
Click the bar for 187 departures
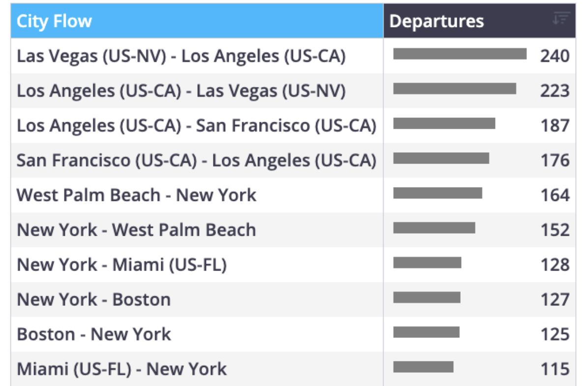444,123
